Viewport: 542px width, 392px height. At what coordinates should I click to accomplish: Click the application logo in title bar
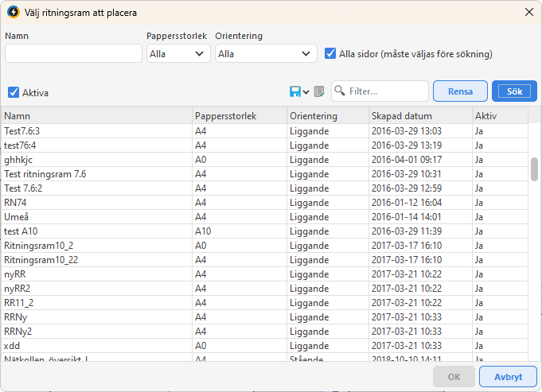click(13, 12)
